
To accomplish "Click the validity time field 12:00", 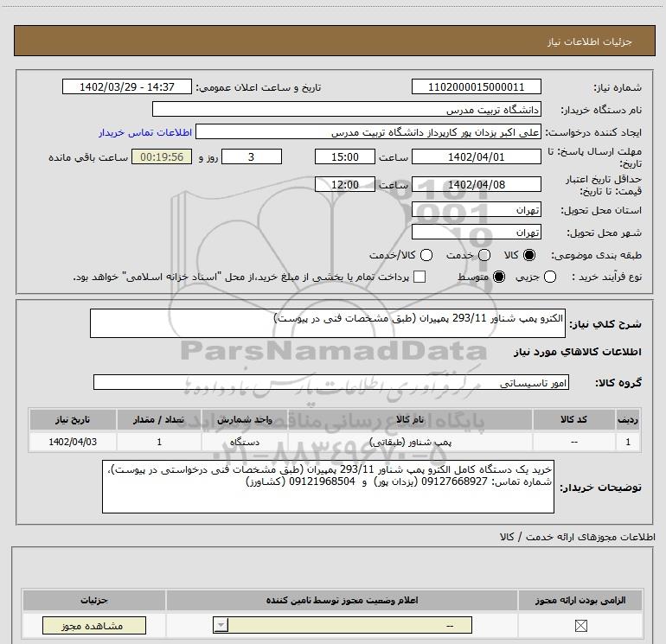I will point(345,184).
